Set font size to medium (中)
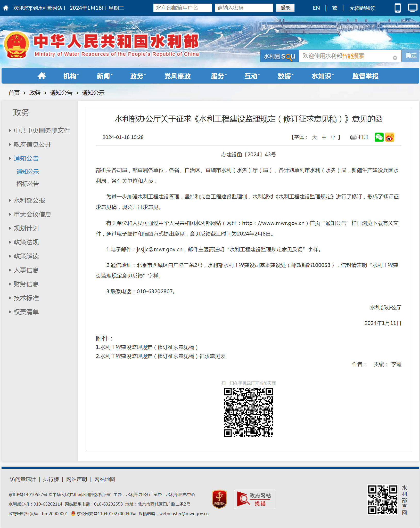 [x=324, y=137]
